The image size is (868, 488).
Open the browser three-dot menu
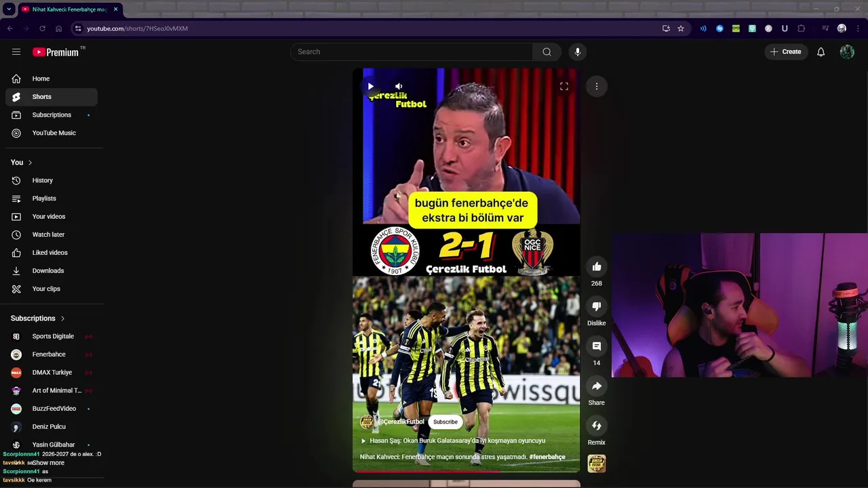coord(859,28)
